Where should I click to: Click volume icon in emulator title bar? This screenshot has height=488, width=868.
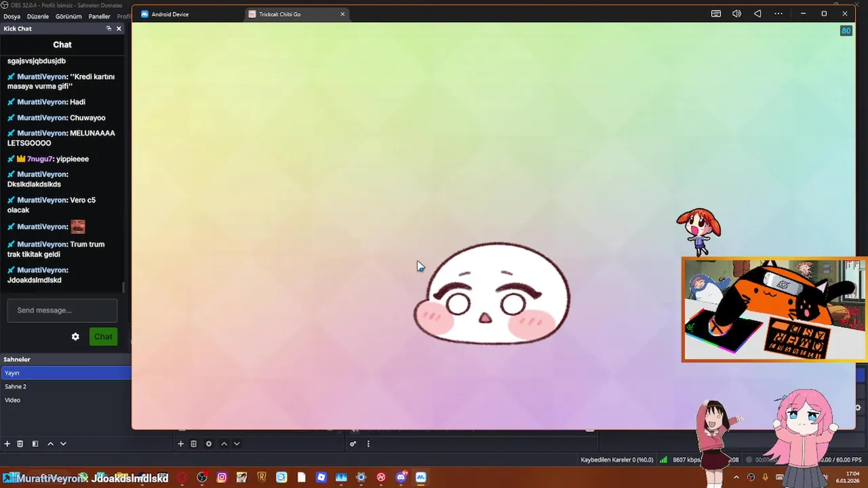pyautogui.click(x=736, y=14)
